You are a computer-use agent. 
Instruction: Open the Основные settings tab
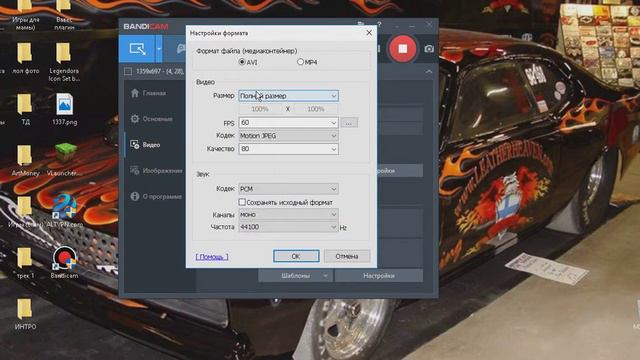coord(152,119)
